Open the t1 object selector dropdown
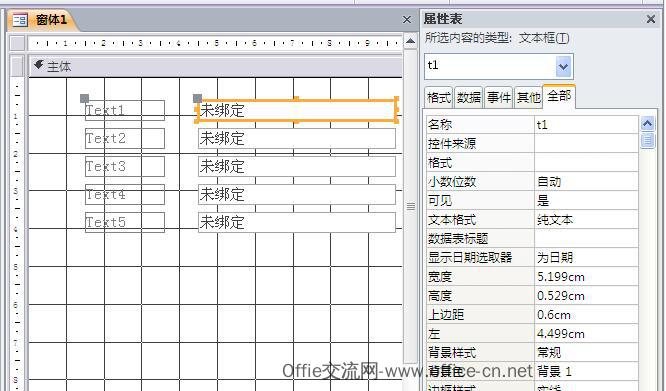Screen dimensions: 666x391 564,66
